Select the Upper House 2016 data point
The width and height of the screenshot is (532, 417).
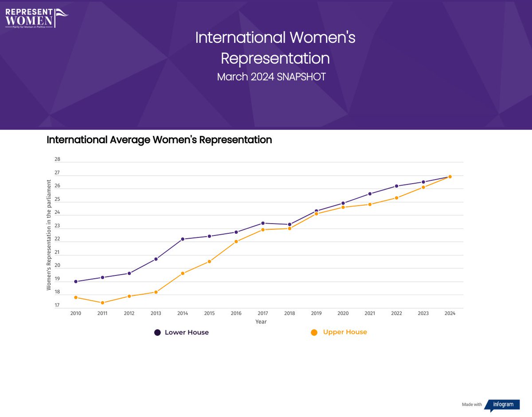pyautogui.click(x=236, y=241)
